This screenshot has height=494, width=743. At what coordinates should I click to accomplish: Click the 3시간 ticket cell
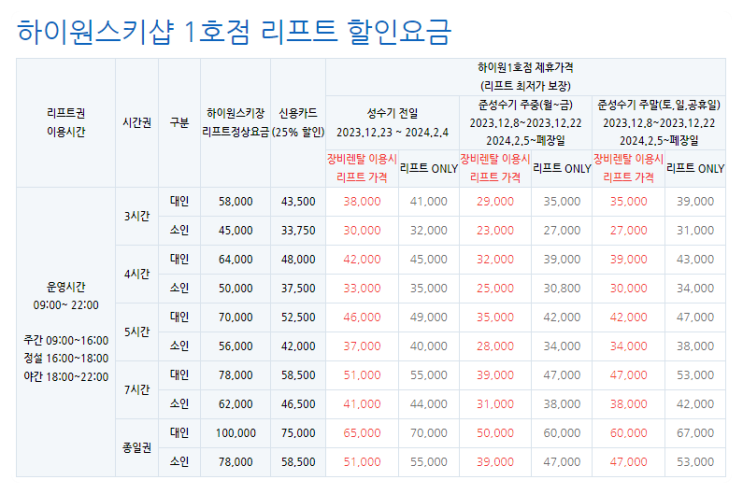tap(137, 216)
